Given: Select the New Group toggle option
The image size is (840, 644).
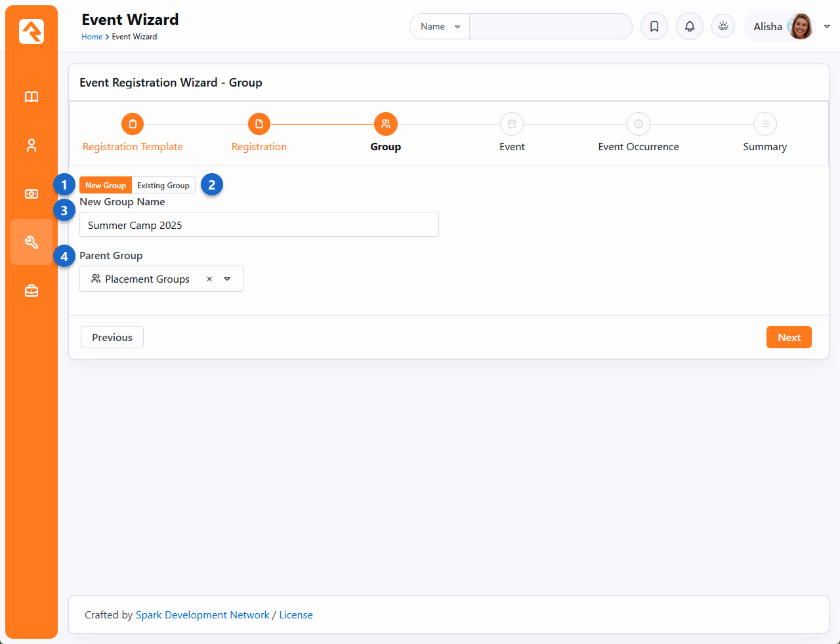Looking at the screenshot, I should (x=106, y=186).
